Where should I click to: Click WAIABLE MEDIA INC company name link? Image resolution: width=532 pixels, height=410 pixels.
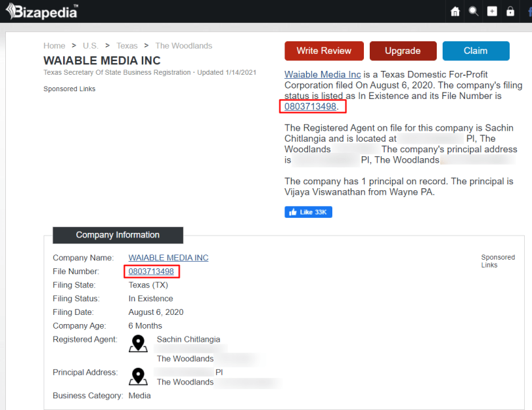[168, 258]
